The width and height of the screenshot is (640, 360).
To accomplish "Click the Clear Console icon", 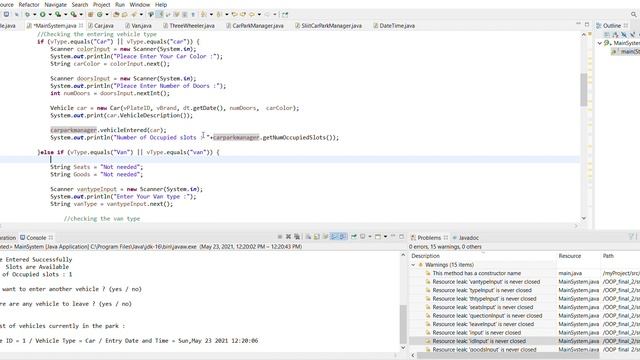I will [x=308, y=237].
